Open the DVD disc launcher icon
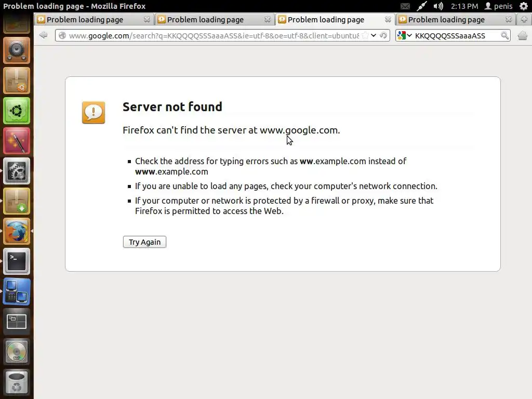 (x=17, y=352)
